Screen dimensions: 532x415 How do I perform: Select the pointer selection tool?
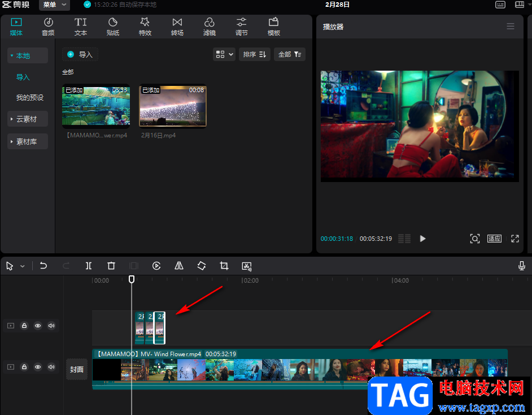10,266
